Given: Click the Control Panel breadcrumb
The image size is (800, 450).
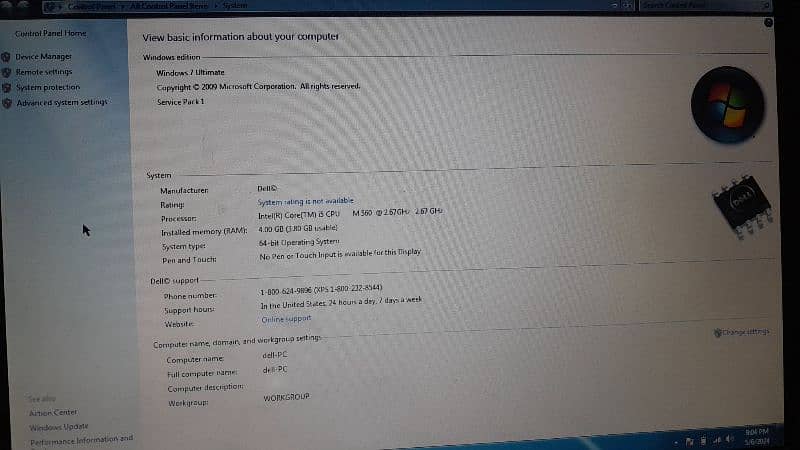Looking at the screenshot, I should point(91,6).
